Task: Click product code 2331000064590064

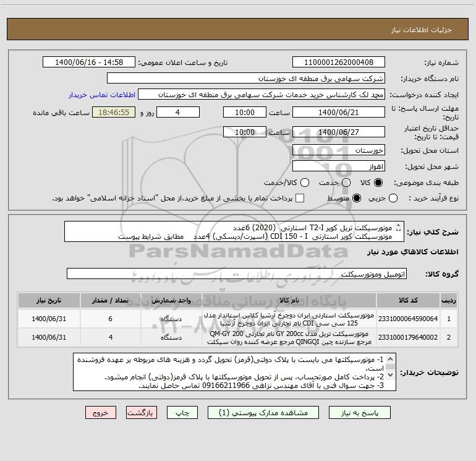Action: point(408,319)
